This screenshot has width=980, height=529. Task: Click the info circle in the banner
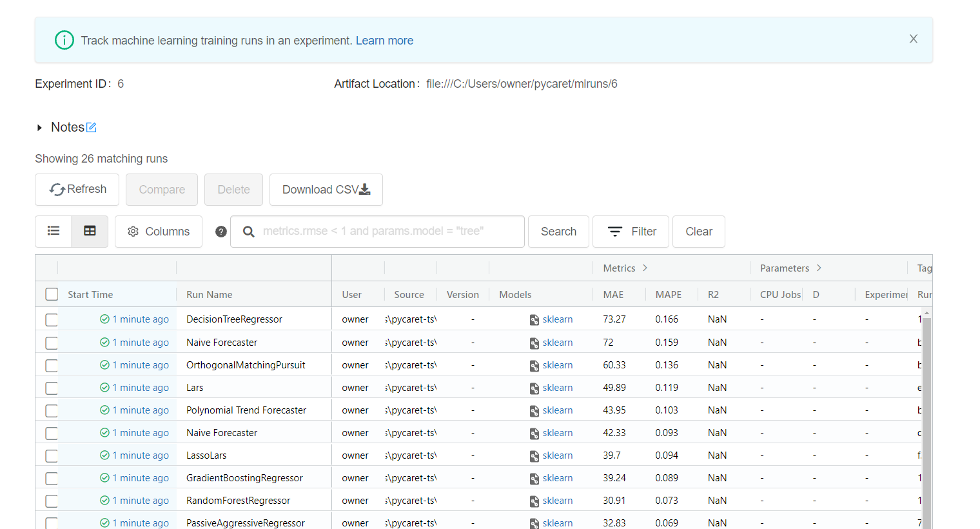click(x=64, y=40)
